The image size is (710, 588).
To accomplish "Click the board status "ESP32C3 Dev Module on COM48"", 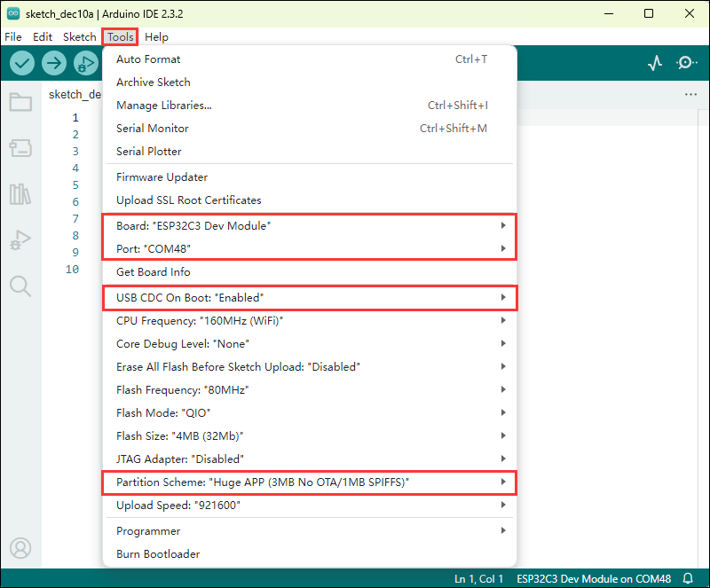I will click(594, 578).
